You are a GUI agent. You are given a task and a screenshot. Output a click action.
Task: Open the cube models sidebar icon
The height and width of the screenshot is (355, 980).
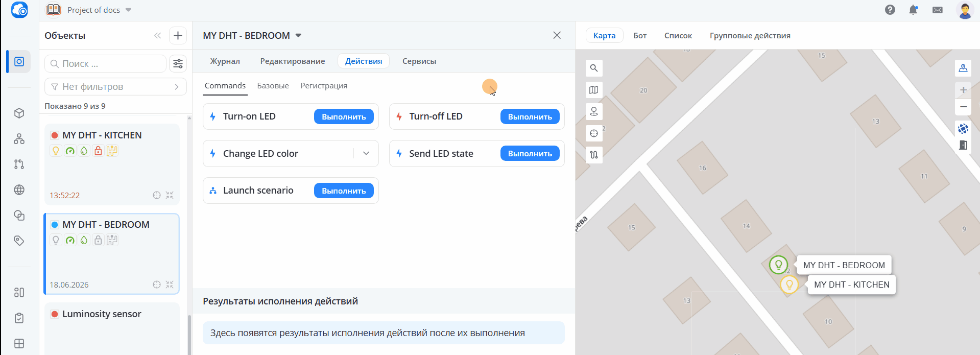(x=19, y=113)
